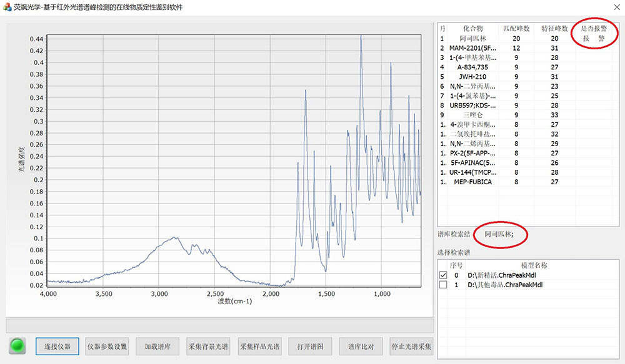Run 谱库比对 library comparison
The height and width of the screenshot is (364, 625).
pyautogui.click(x=361, y=347)
